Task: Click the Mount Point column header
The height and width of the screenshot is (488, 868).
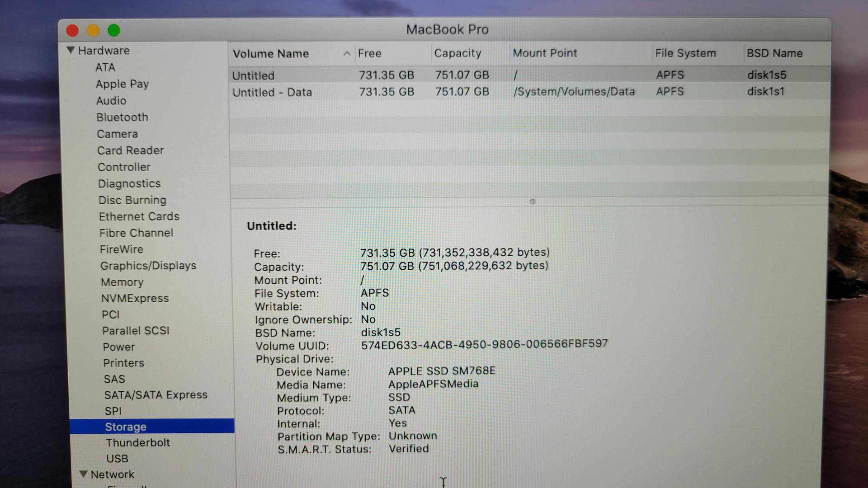Action: coord(545,53)
